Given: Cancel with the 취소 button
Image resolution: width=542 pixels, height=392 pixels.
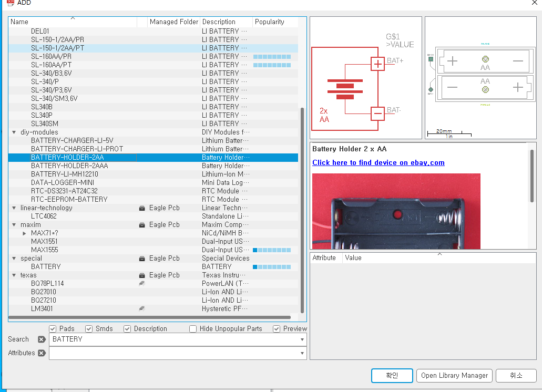Looking at the screenshot, I should 516,375.
